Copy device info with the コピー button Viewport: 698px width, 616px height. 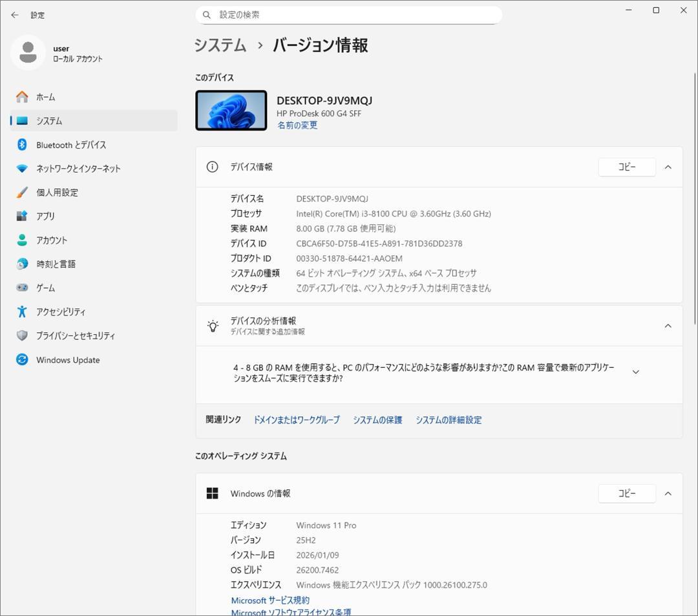626,167
